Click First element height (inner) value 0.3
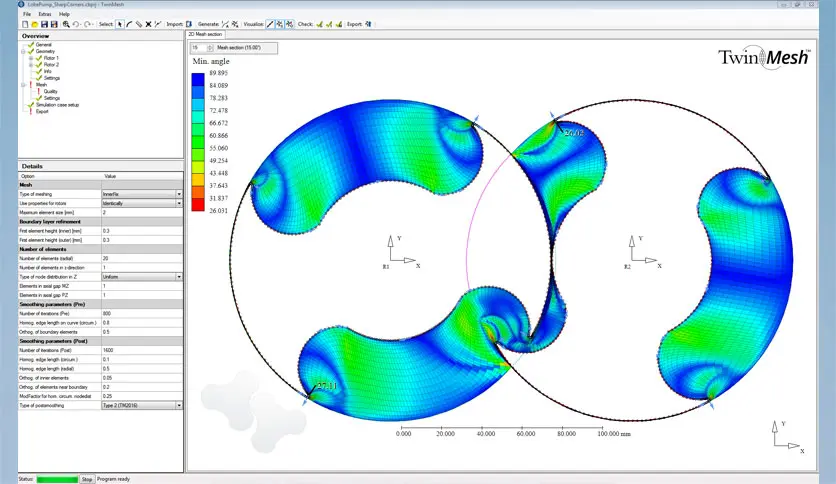 click(x=142, y=231)
